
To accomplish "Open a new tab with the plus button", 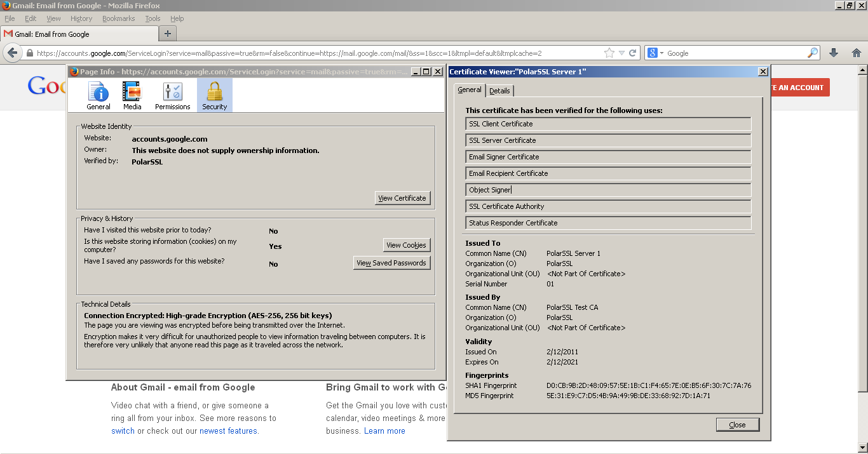I will pyautogui.click(x=168, y=34).
